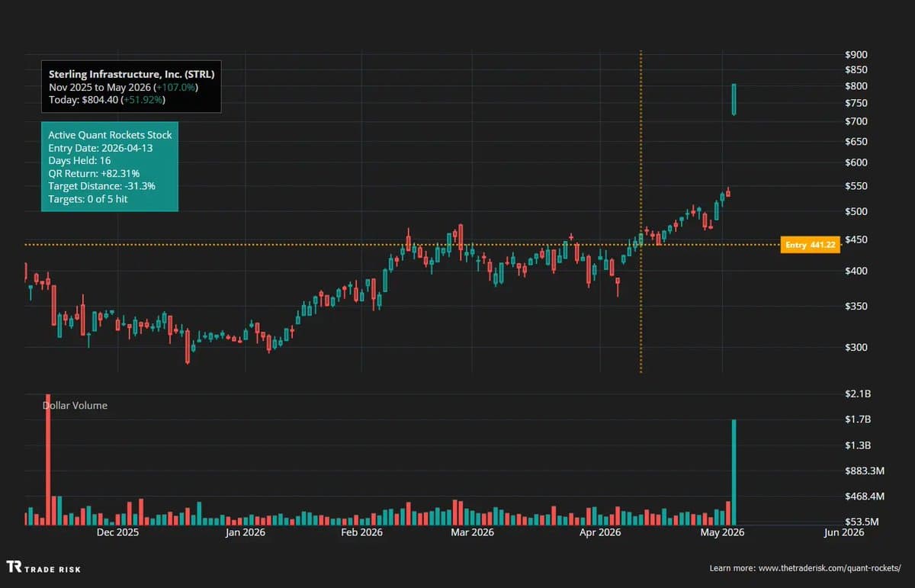Image resolution: width=915 pixels, height=588 pixels.
Task: Click the $1.3B volume axis label
Action: click(858, 445)
